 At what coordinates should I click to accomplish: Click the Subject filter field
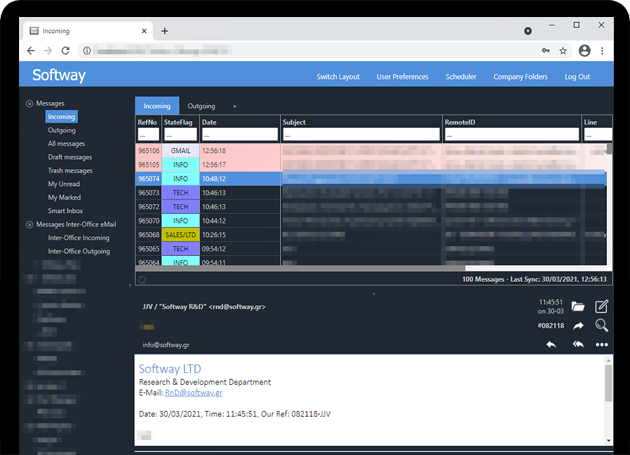[x=361, y=134]
